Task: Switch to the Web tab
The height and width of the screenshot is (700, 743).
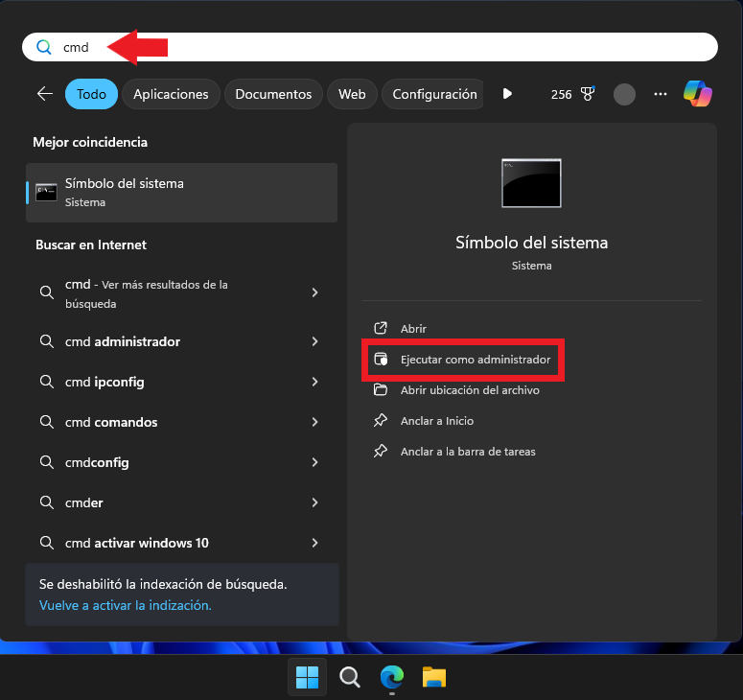Action: (352, 94)
